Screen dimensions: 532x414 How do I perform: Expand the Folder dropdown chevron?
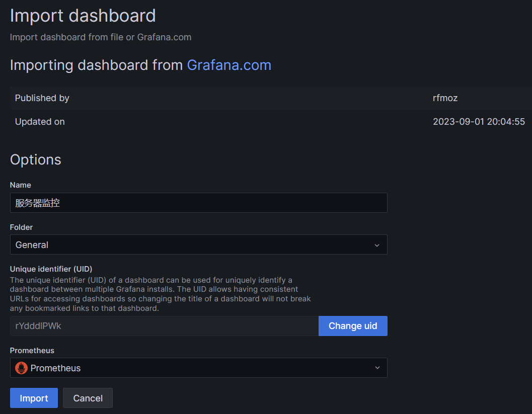click(377, 245)
